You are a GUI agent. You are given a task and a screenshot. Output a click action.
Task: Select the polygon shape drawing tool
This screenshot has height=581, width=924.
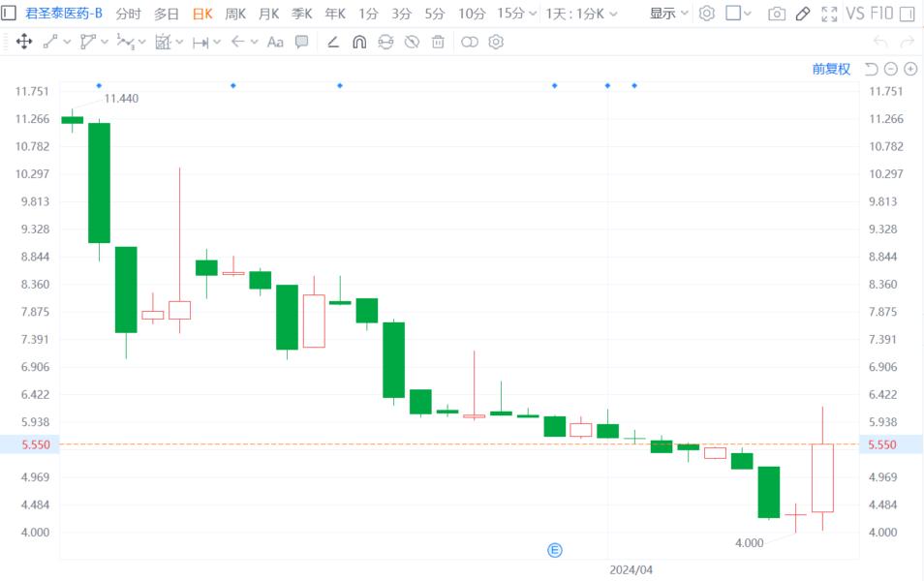[88, 42]
